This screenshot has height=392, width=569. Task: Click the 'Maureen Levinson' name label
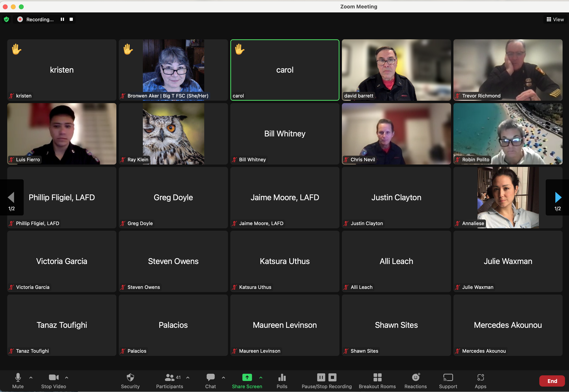[x=260, y=351]
